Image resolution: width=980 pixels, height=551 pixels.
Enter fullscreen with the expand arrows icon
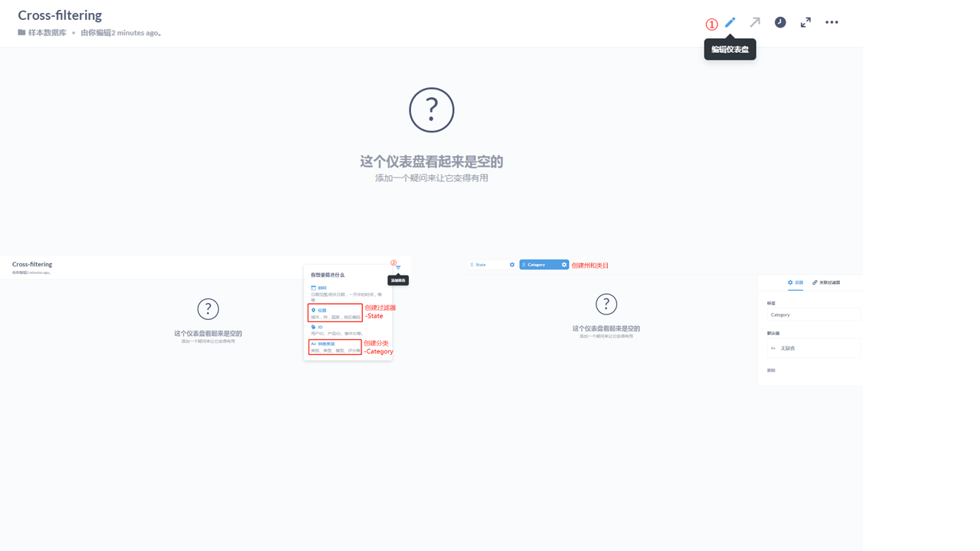pyautogui.click(x=805, y=22)
